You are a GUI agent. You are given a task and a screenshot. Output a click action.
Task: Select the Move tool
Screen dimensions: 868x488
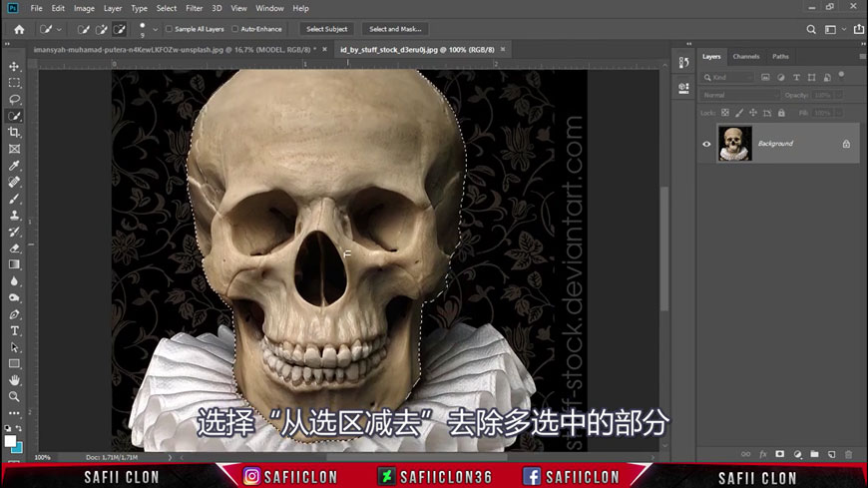(x=14, y=67)
